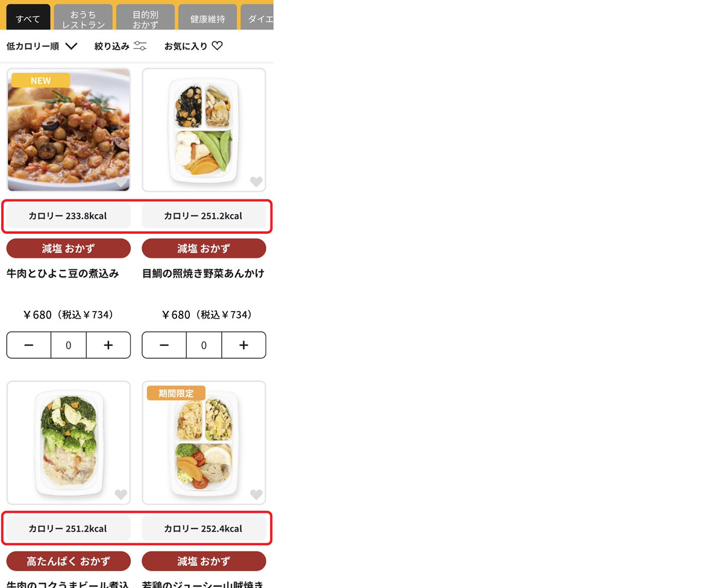Increase quantity of 牛肉とひよこ豆の煮込み
This screenshot has height=588, width=723.
coord(108,345)
